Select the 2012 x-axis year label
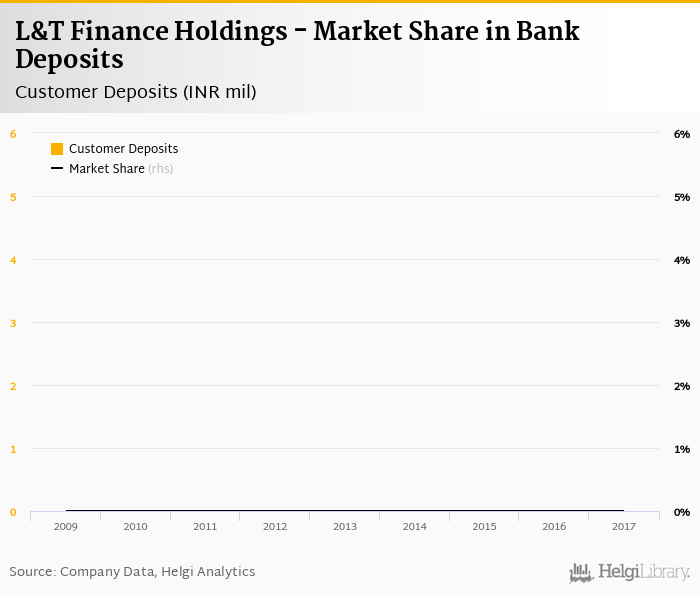 coord(275,526)
